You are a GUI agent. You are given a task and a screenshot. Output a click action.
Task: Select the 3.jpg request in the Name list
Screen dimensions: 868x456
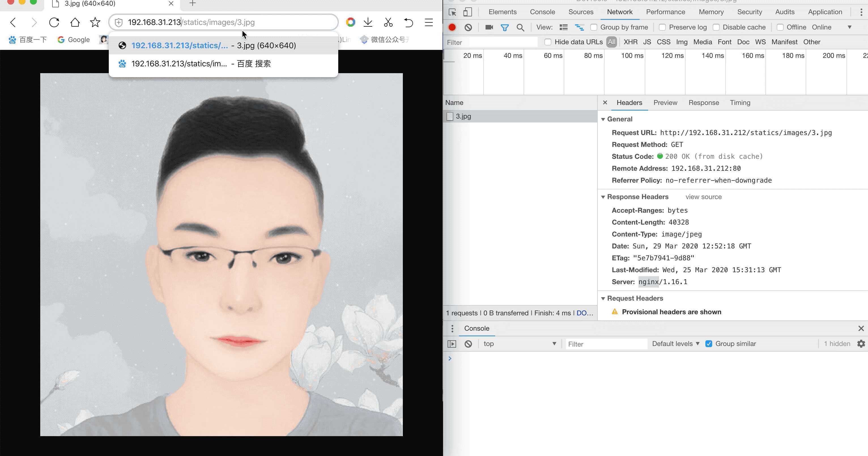(463, 116)
